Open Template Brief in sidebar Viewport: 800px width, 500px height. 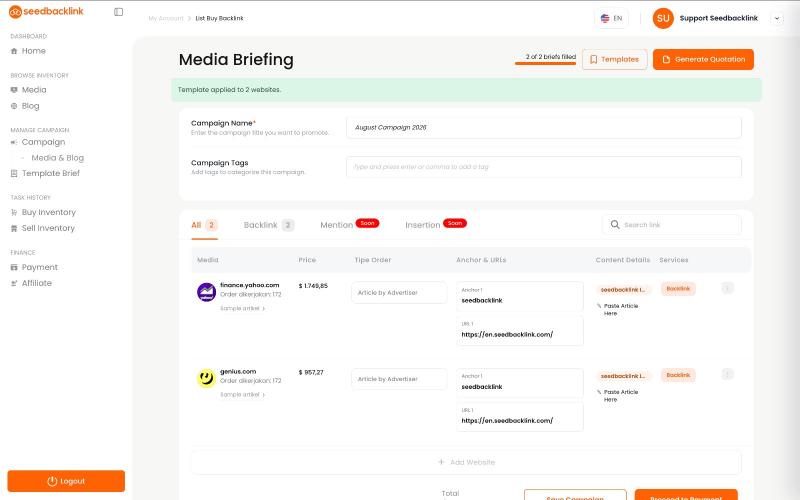coord(51,173)
